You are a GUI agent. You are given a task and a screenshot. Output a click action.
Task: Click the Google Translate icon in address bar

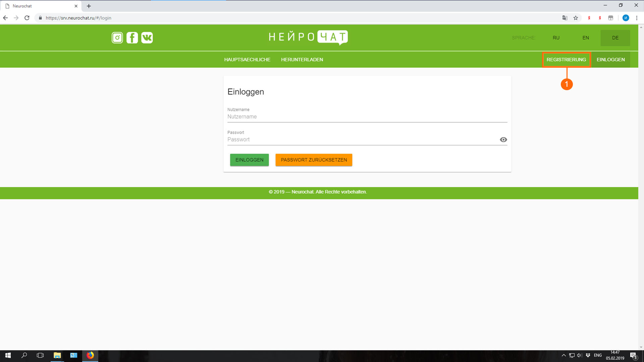(565, 18)
